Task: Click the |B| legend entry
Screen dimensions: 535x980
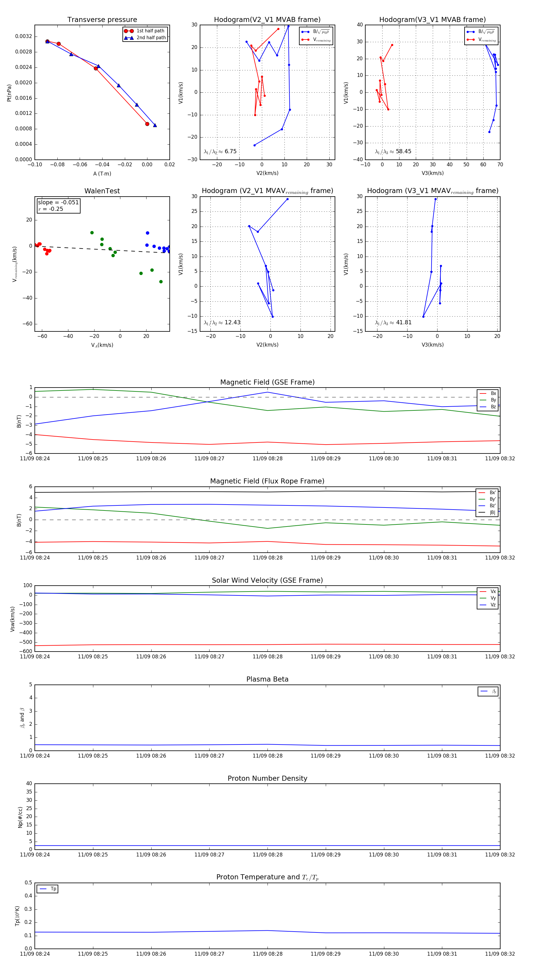Action: click(487, 513)
